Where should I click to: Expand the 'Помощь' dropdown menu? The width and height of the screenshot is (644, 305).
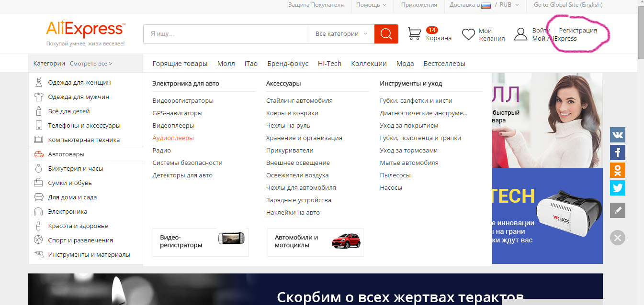coord(371,5)
